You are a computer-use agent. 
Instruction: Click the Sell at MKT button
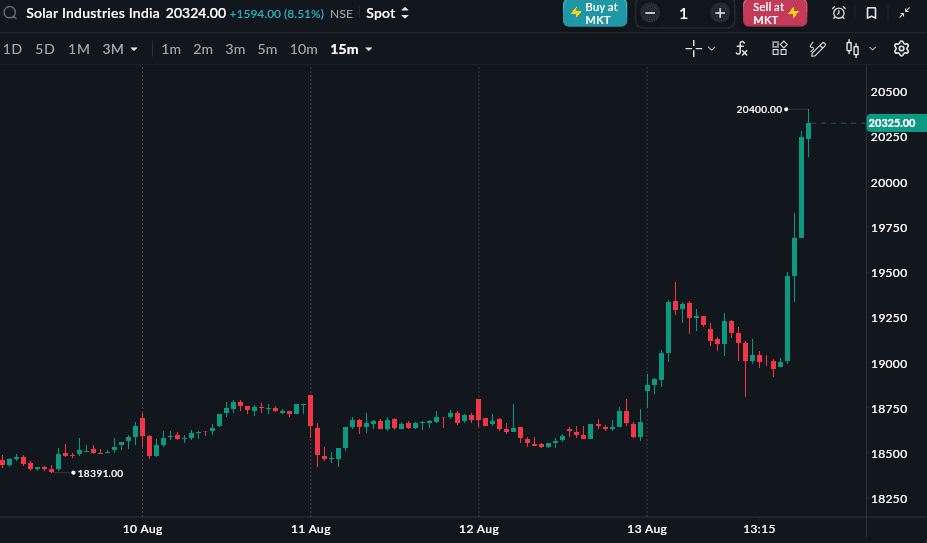[x=775, y=13]
